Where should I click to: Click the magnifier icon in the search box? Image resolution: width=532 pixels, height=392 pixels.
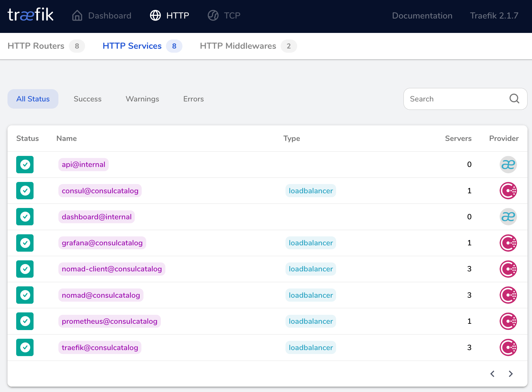(514, 99)
